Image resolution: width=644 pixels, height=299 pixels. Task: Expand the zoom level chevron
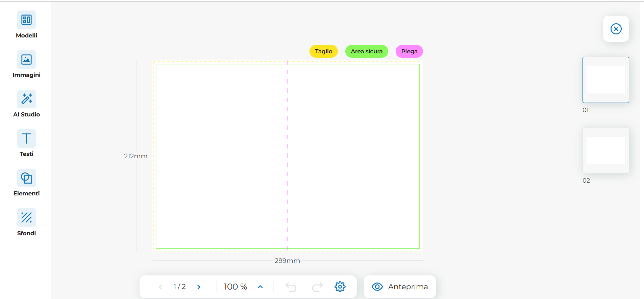[260, 287]
